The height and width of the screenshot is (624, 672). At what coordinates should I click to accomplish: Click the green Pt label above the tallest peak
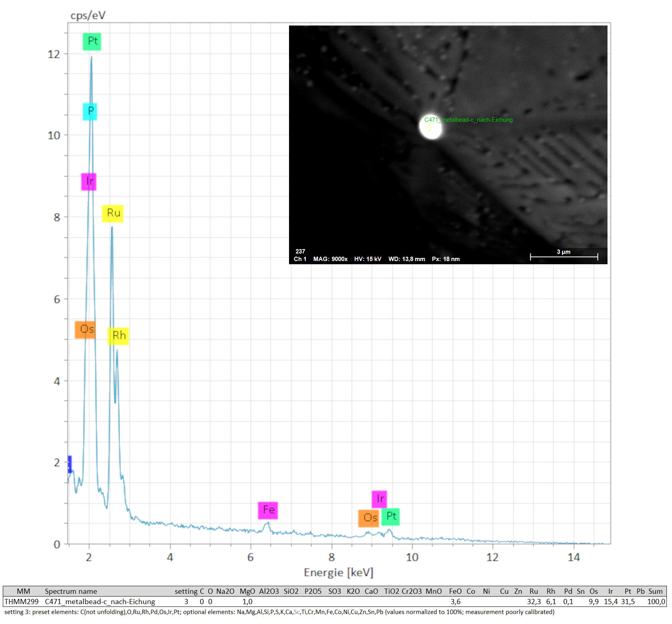pyautogui.click(x=92, y=41)
